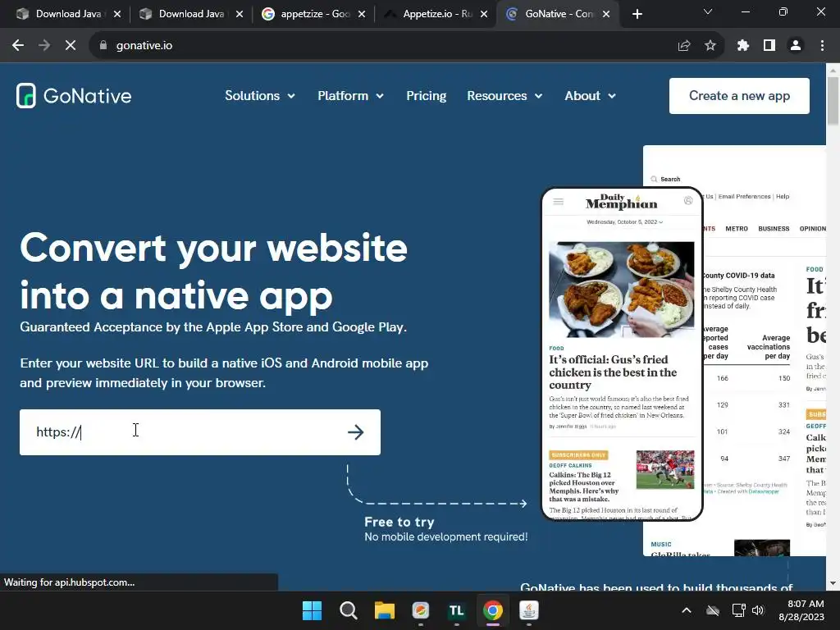Open File Explorer from taskbar
Image resolution: width=840 pixels, height=630 pixels.
coord(385,610)
